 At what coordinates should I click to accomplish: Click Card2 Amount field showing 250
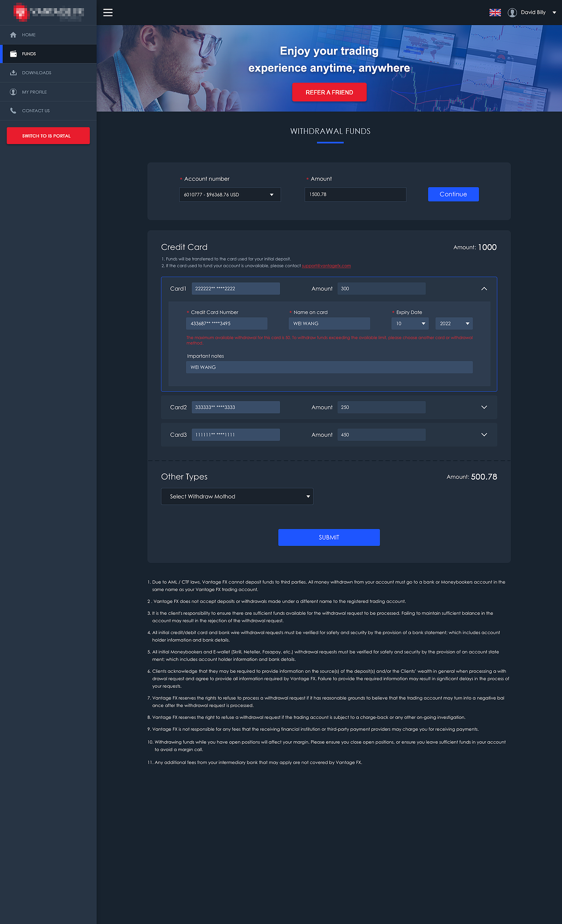click(x=382, y=407)
